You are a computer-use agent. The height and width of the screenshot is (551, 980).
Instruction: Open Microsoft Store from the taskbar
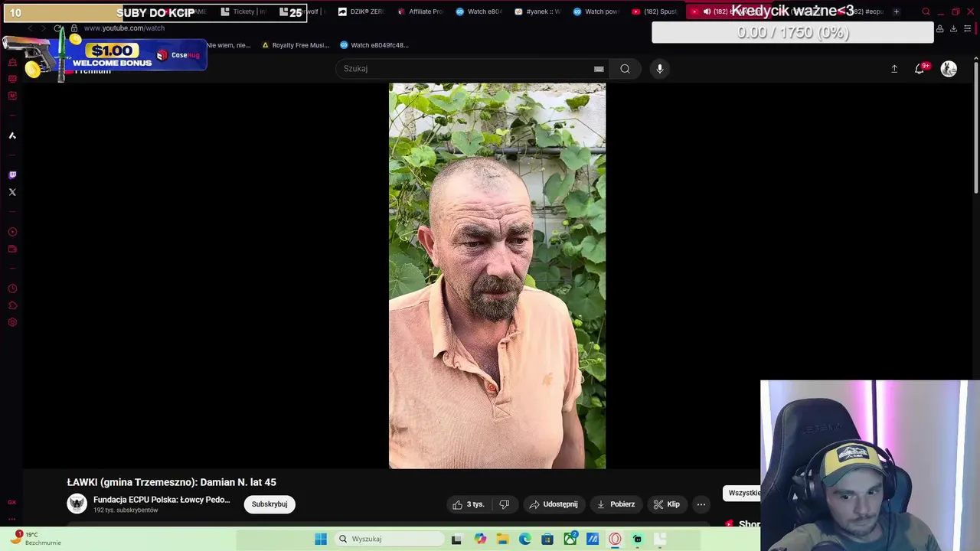click(547, 539)
